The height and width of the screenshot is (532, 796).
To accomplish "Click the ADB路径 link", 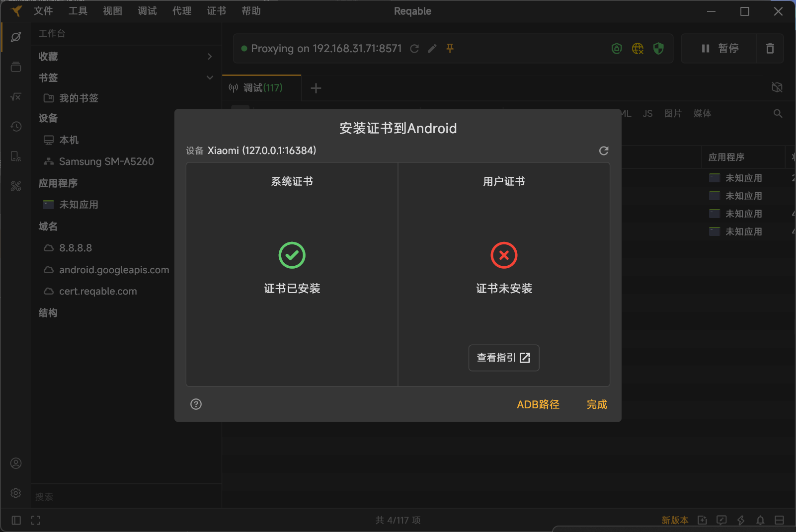I will (x=538, y=404).
